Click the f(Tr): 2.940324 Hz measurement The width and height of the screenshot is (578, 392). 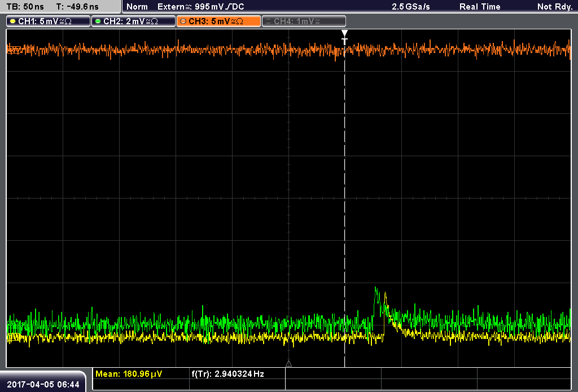(228, 374)
